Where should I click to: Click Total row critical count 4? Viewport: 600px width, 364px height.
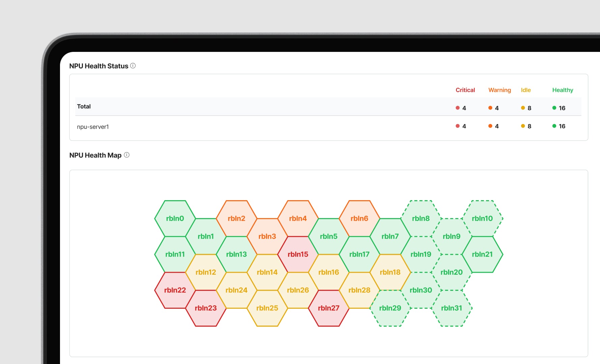(461, 108)
